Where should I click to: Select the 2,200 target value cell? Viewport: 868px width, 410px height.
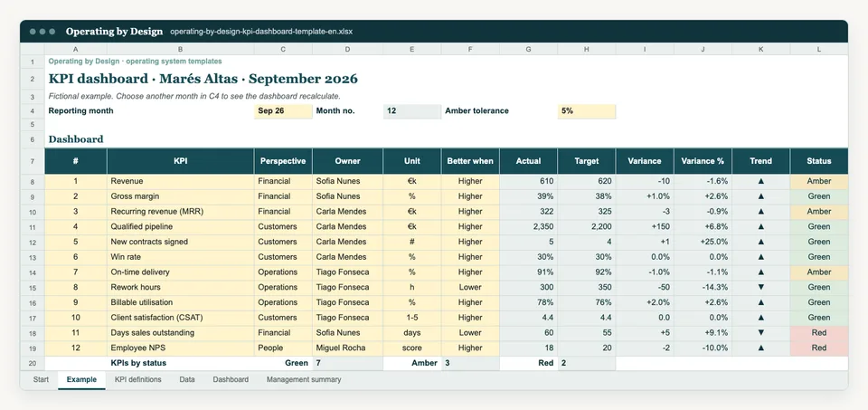click(x=586, y=226)
